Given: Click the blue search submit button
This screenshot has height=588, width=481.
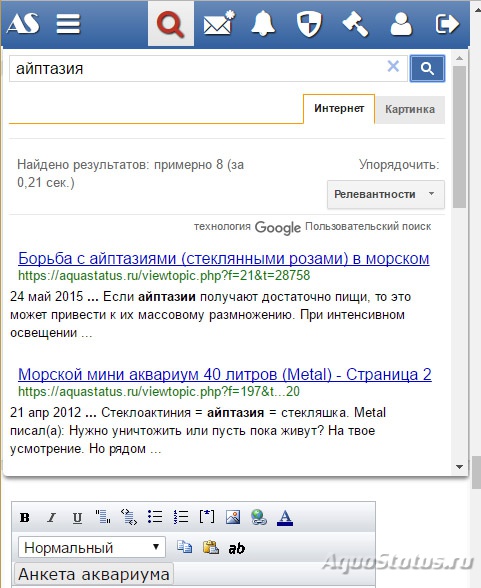Looking at the screenshot, I should pos(427,68).
